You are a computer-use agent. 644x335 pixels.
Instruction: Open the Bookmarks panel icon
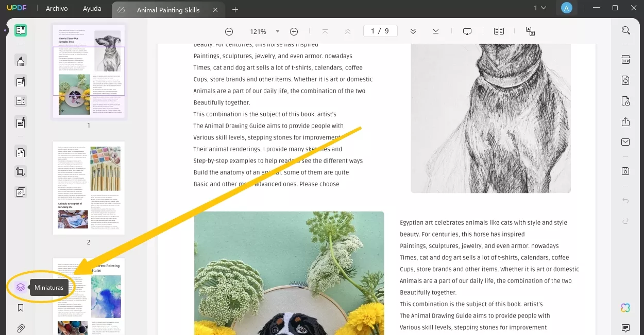click(x=21, y=308)
